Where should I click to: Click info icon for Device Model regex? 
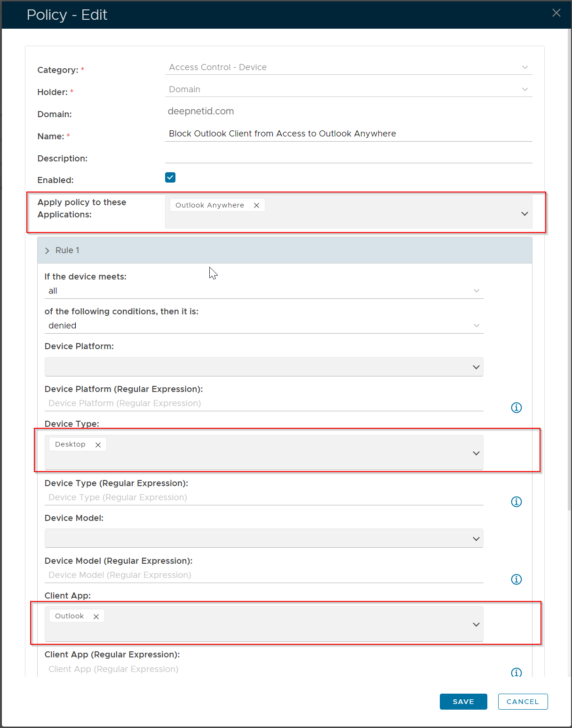(x=516, y=579)
